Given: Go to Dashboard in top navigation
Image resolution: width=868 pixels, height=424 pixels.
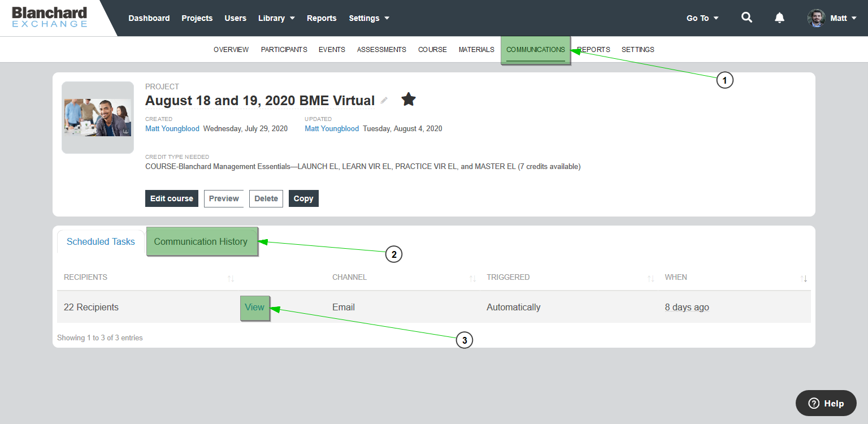Looking at the screenshot, I should tap(149, 18).
